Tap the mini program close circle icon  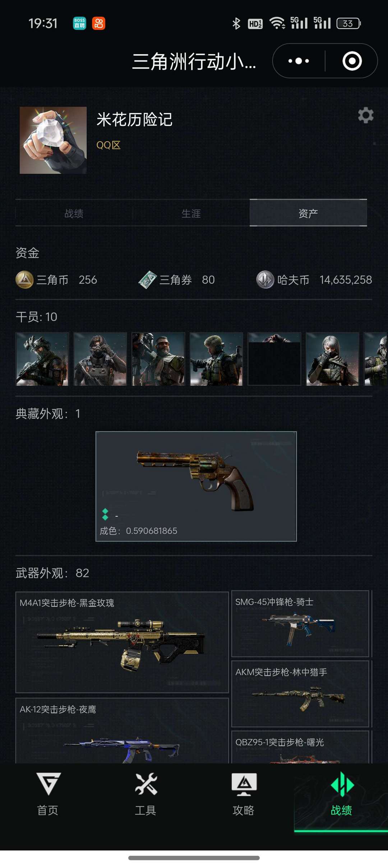(352, 61)
